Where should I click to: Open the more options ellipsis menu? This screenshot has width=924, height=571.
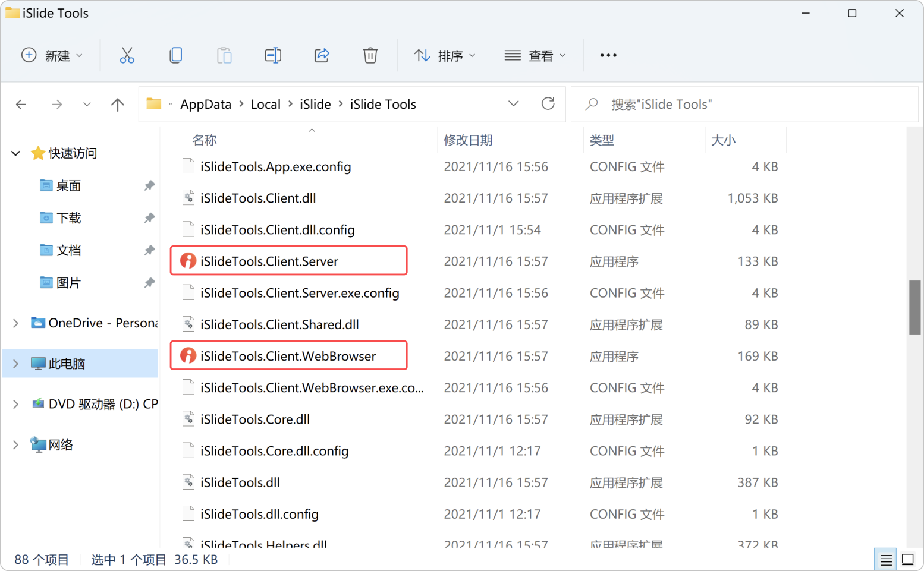pos(608,55)
